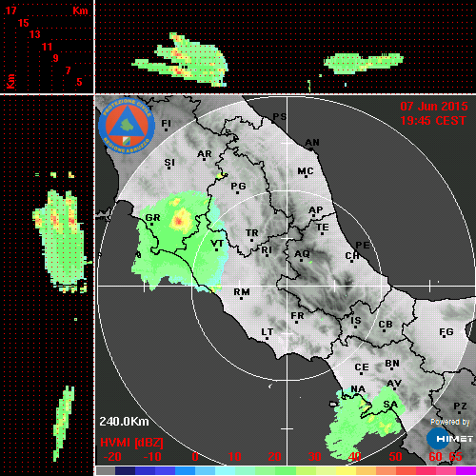Click the RI city marker
The image size is (476, 476).
click(267, 250)
